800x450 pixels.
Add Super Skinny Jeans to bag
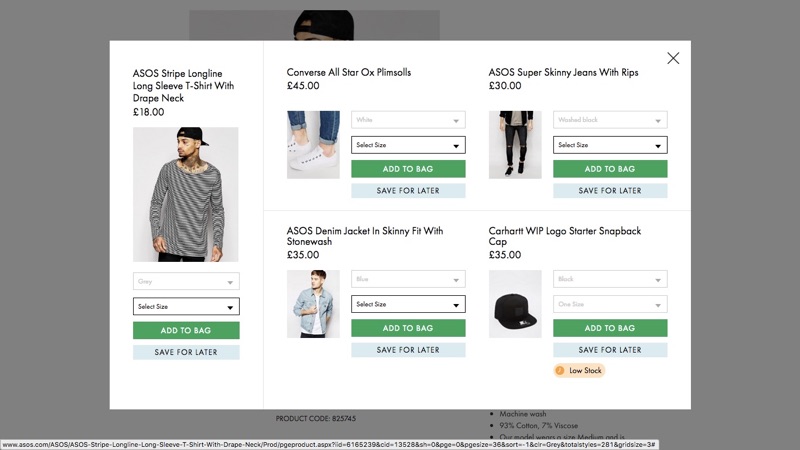tap(610, 169)
